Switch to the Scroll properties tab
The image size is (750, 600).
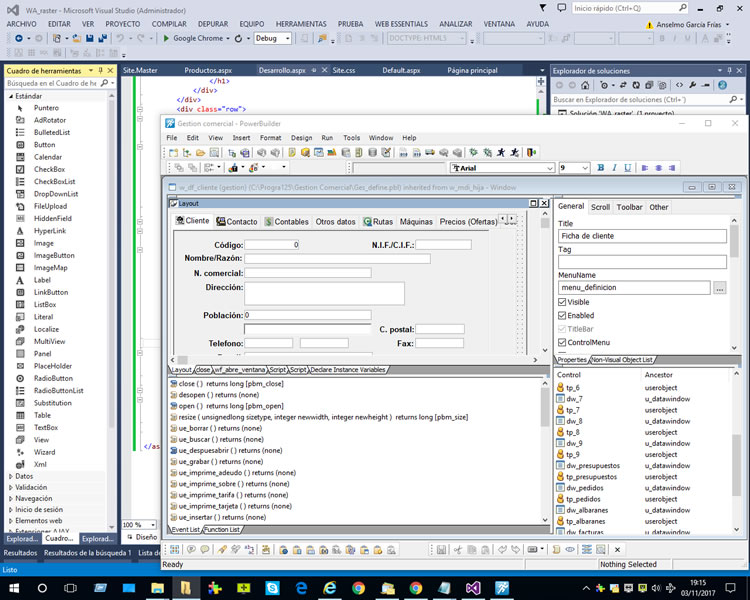point(600,207)
